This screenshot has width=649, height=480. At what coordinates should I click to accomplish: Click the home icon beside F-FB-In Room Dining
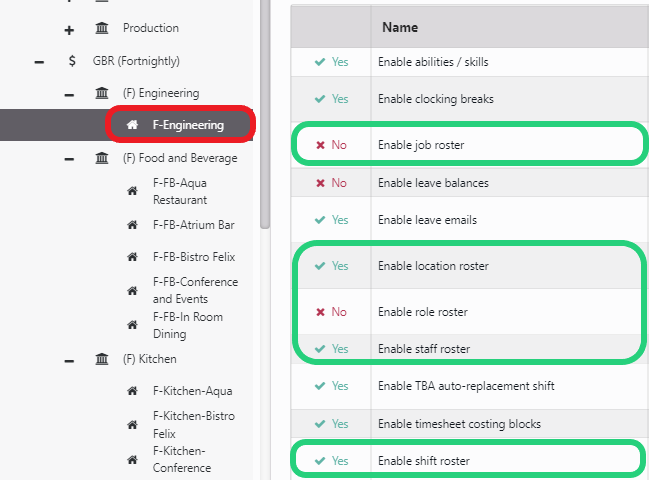pos(132,325)
